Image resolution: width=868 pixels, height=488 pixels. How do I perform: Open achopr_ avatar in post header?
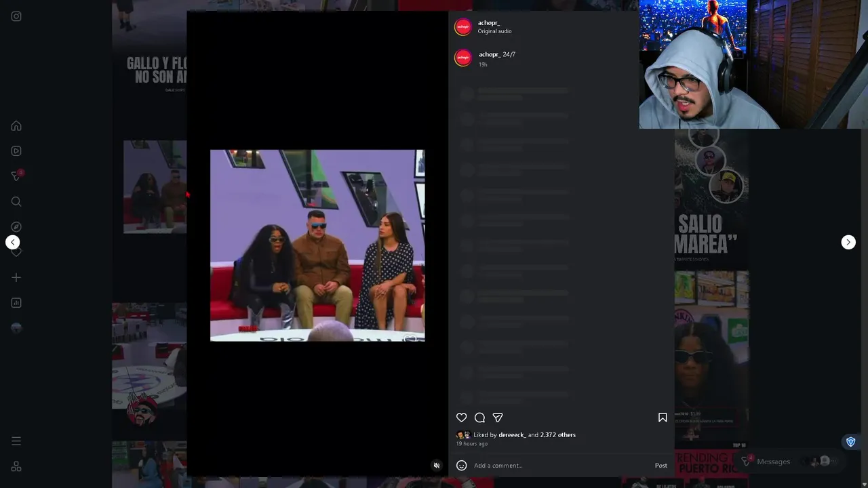point(463,26)
